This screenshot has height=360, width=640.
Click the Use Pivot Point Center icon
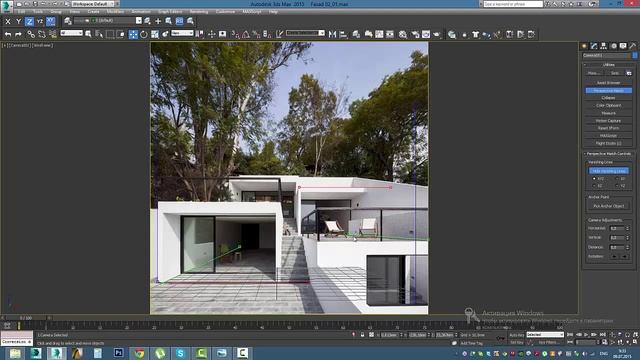[x=200, y=35]
